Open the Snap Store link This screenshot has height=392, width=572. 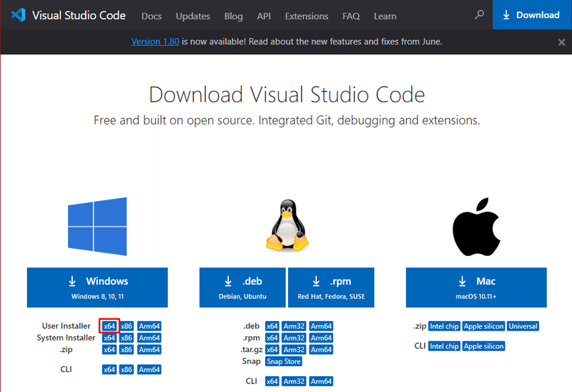(x=283, y=361)
